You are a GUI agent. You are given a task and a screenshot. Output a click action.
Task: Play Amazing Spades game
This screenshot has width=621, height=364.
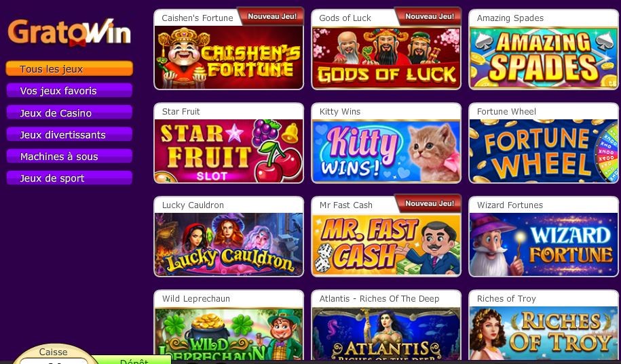point(544,58)
